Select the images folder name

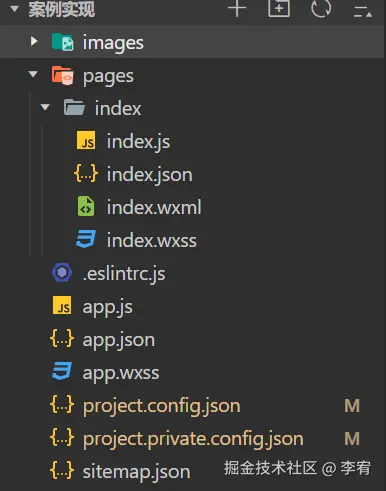pyautogui.click(x=113, y=43)
